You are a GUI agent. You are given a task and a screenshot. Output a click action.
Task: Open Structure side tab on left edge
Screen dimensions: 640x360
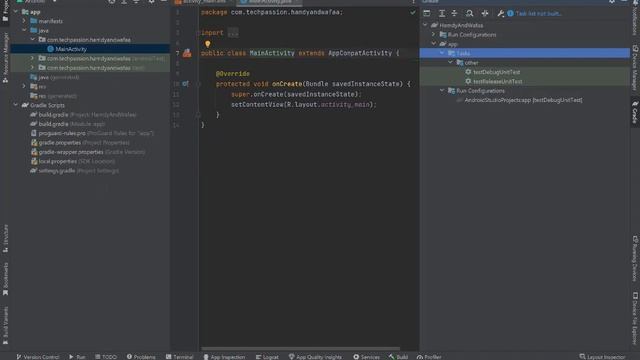5,238
